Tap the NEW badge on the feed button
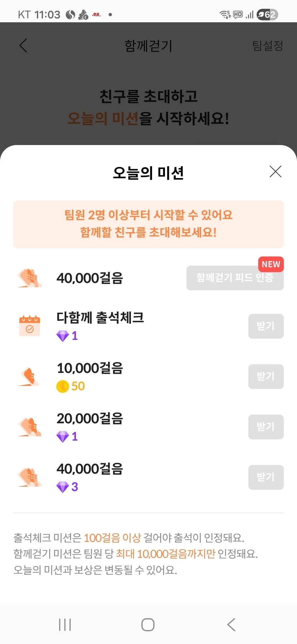This screenshot has height=644, width=297. (271, 264)
